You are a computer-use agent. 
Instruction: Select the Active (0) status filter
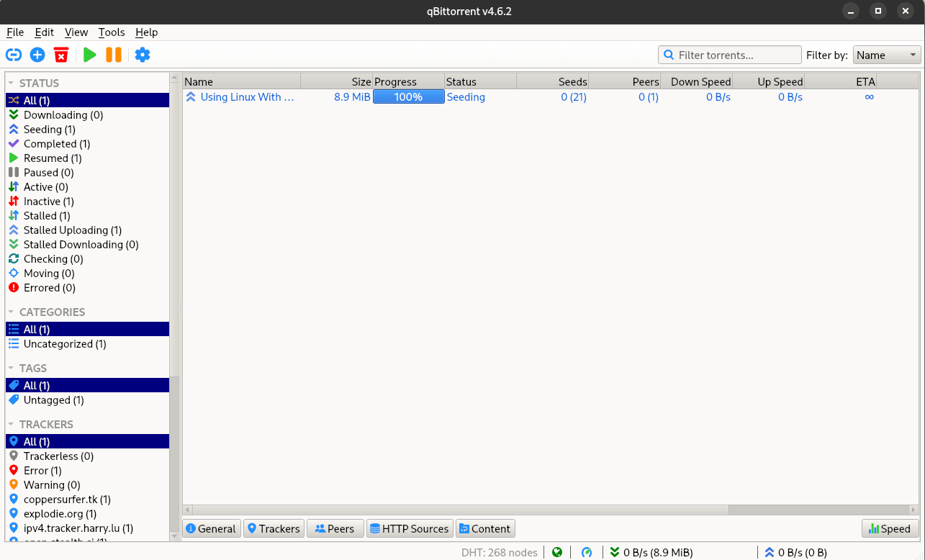pyautogui.click(x=88, y=187)
